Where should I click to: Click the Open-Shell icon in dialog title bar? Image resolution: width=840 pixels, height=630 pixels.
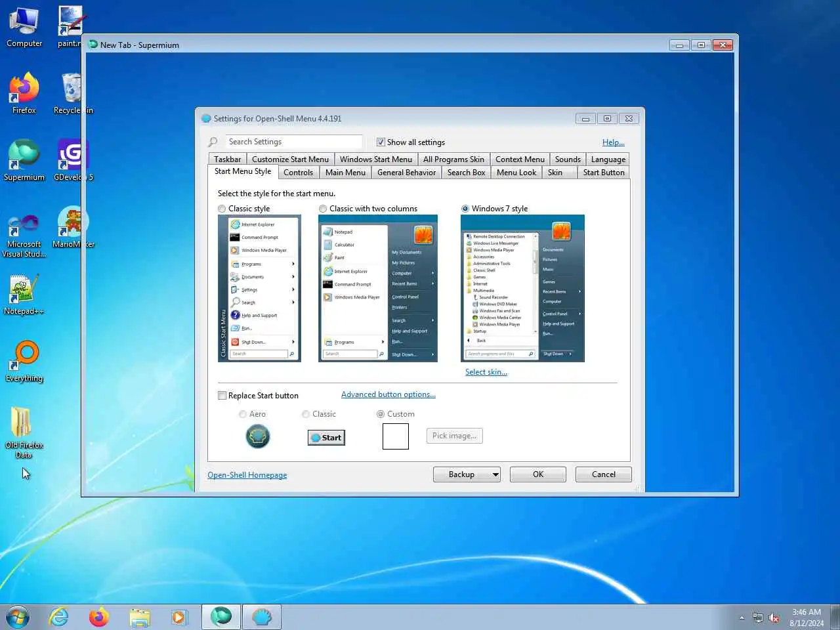tap(206, 119)
